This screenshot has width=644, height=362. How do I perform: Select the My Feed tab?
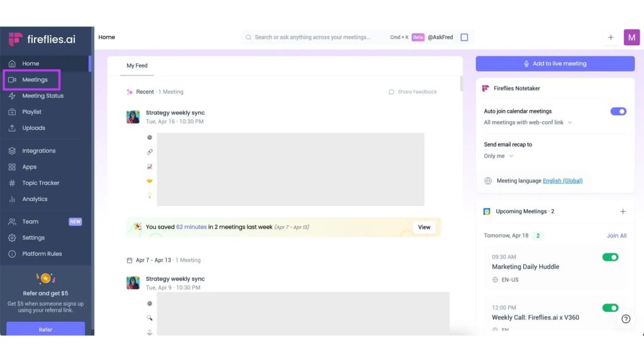136,65
